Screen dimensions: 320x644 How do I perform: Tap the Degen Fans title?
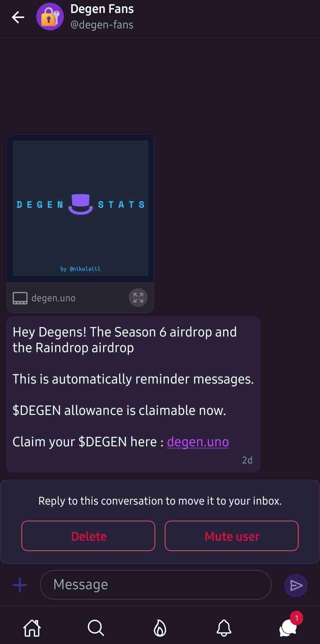[102, 9]
